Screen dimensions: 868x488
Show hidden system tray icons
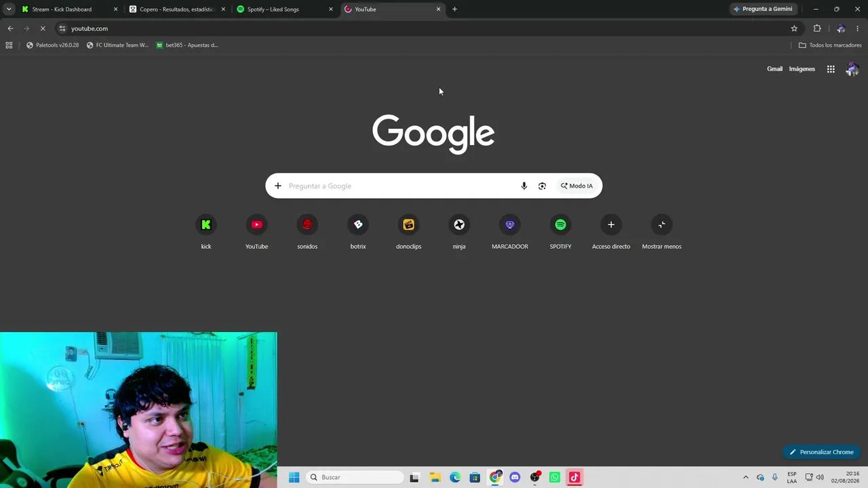click(745, 477)
